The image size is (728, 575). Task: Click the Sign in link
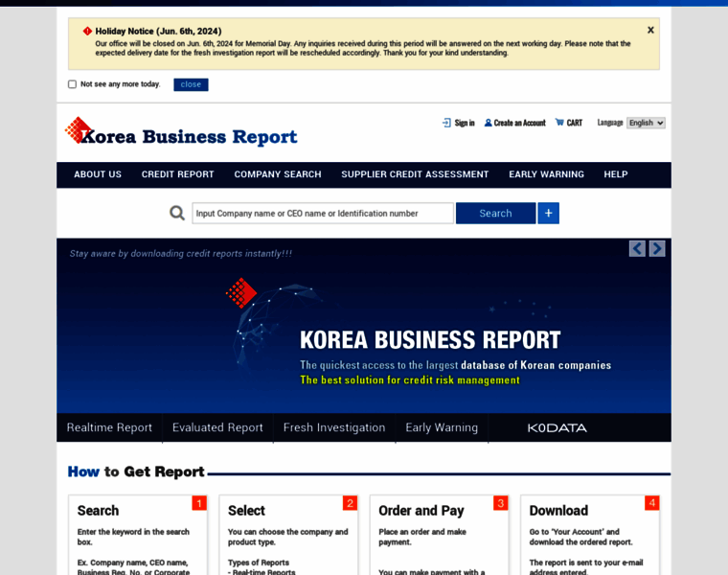(x=465, y=123)
